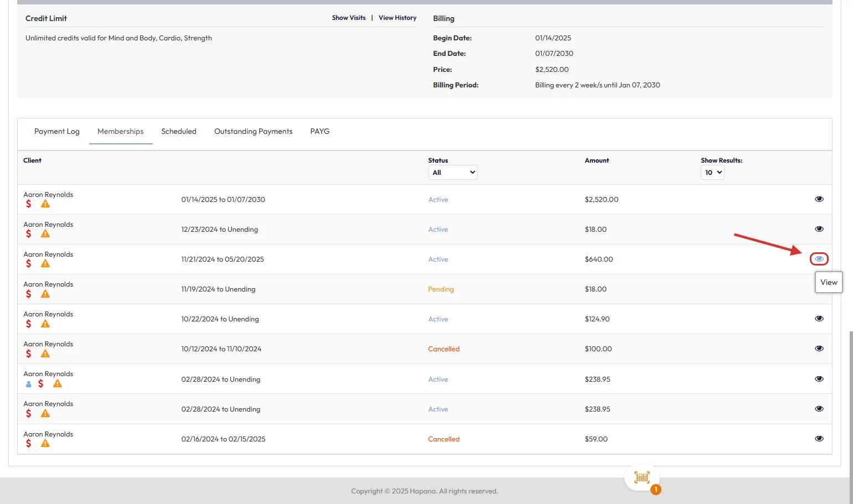This screenshot has width=853, height=504.
Task: Open the Status filter dropdown
Action: click(x=452, y=173)
